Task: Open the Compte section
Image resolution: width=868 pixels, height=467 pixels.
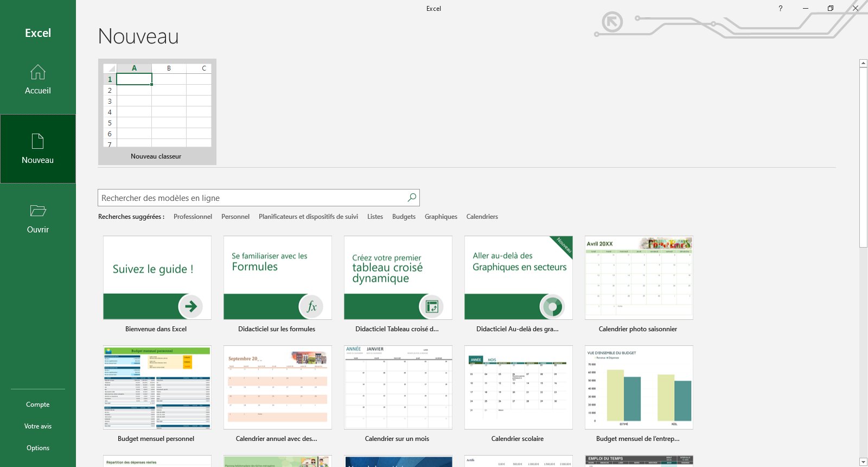Action: tap(37, 405)
